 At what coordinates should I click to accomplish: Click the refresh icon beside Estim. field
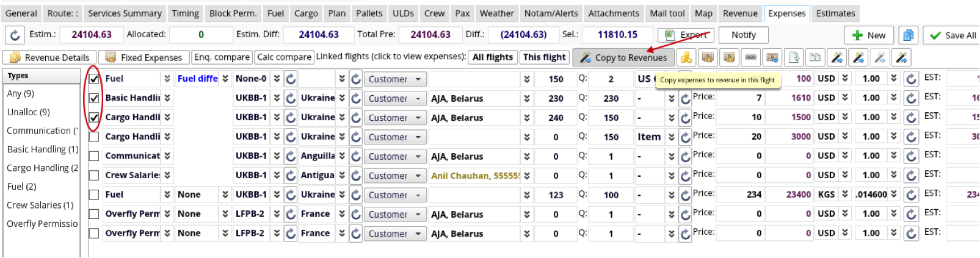point(15,35)
